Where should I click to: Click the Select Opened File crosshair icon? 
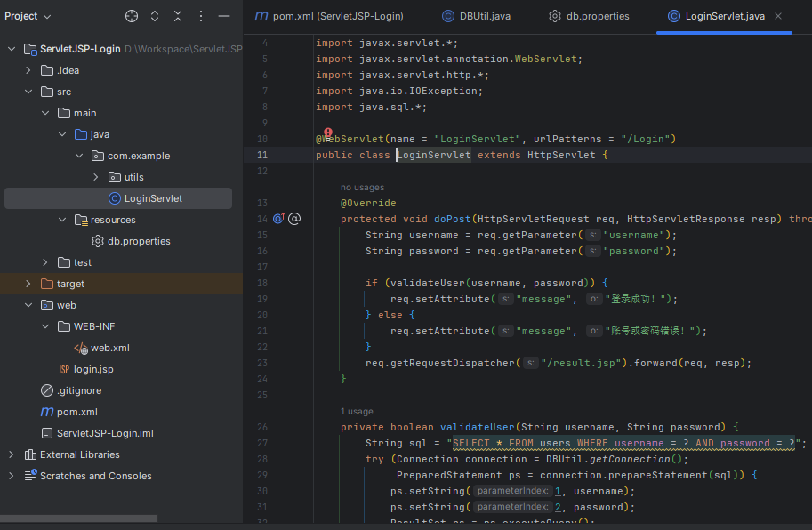tap(132, 16)
